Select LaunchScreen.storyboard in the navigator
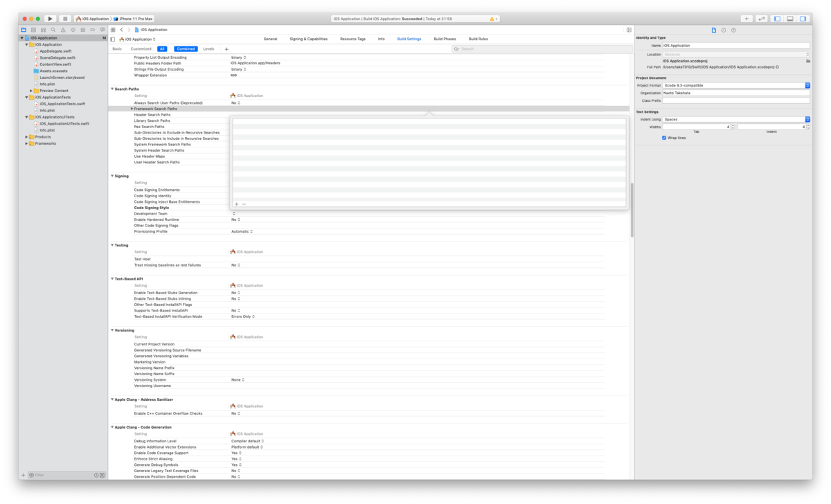 click(62, 78)
